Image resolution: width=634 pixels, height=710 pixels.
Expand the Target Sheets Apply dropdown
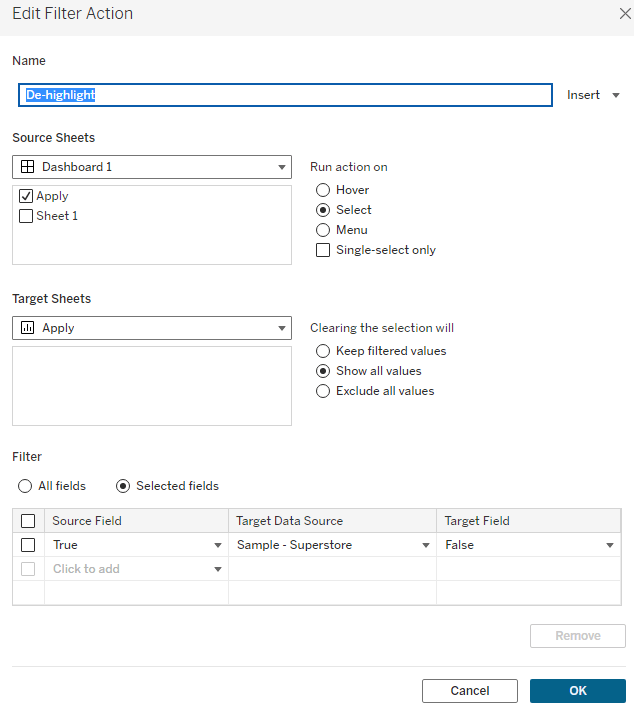(x=152, y=328)
